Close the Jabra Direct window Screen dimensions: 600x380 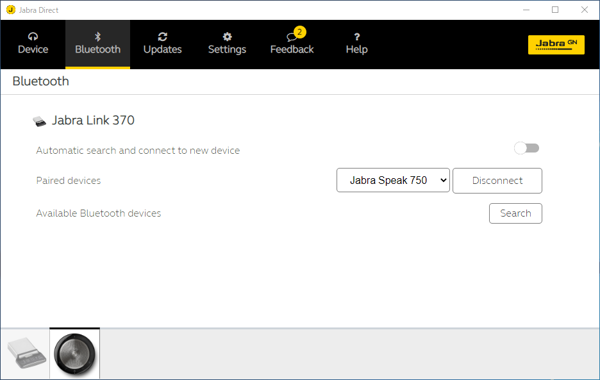pos(584,10)
